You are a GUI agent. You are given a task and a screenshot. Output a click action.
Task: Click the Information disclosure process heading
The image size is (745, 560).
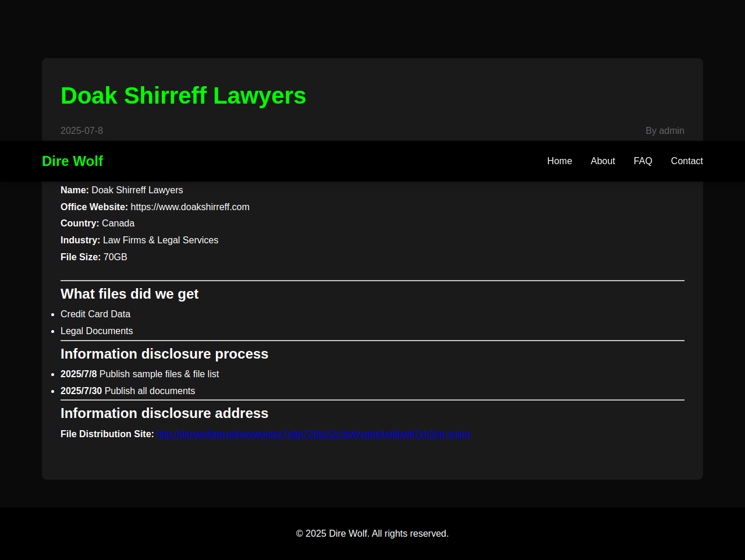(164, 354)
